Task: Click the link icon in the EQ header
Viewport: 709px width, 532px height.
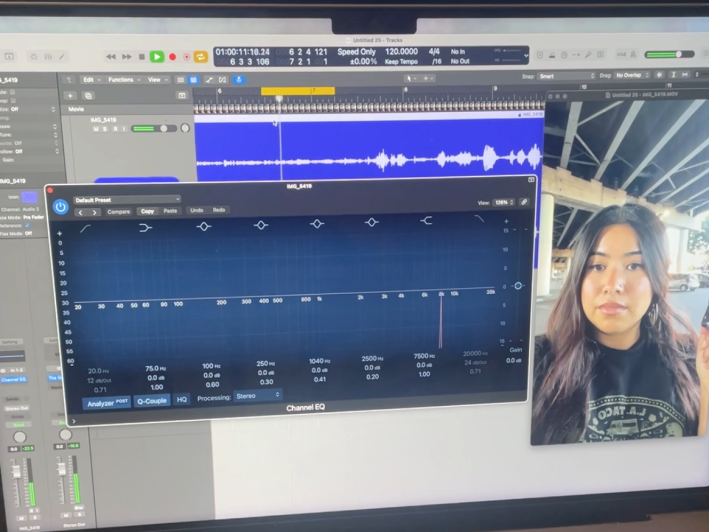Action: click(x=524, y=202)
